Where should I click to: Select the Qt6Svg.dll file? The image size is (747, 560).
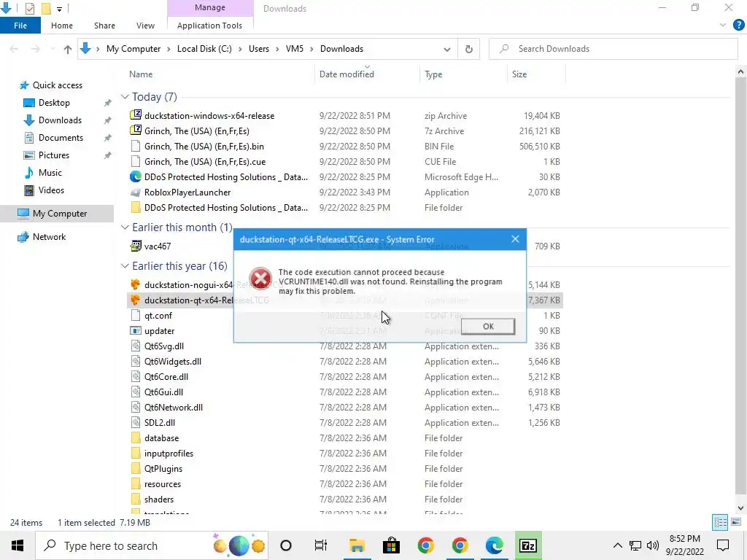[164, 346]
